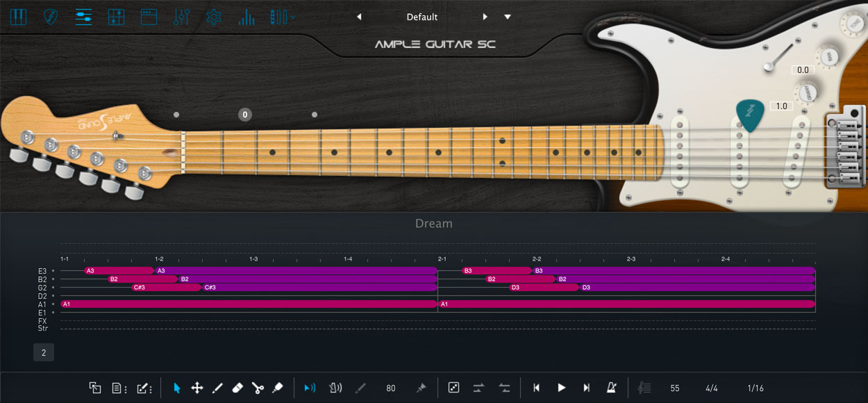This screenshot has width=868, height=403.
Task: Click the dimmed notation icon
Action: pos(644,388)
